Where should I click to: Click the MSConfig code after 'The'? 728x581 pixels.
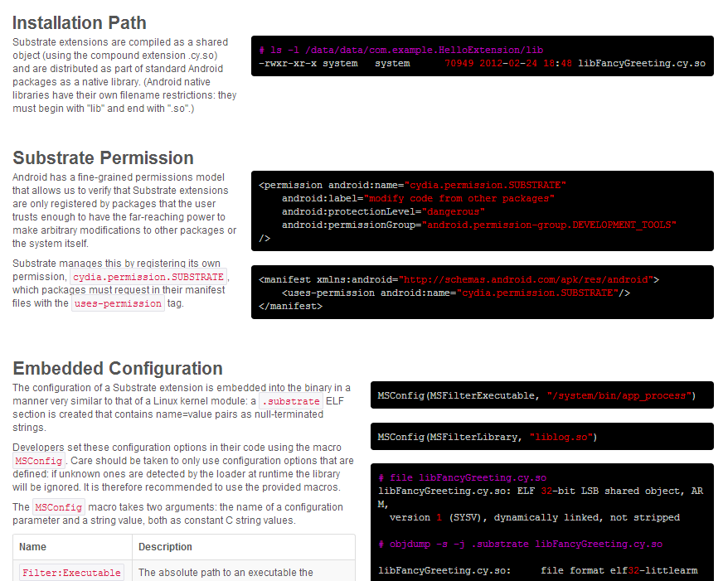pos(59,506)
